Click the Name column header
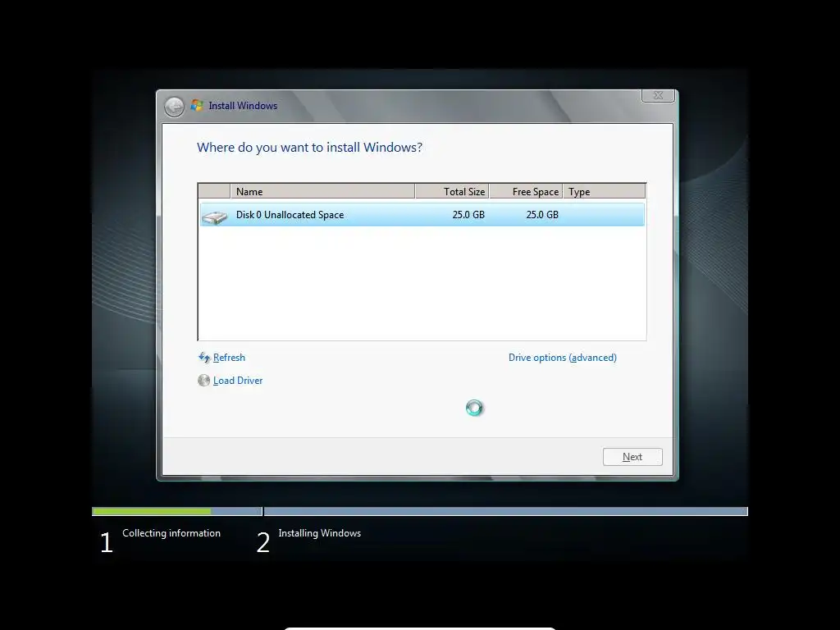840x630 pixels. tap(322, 191)
